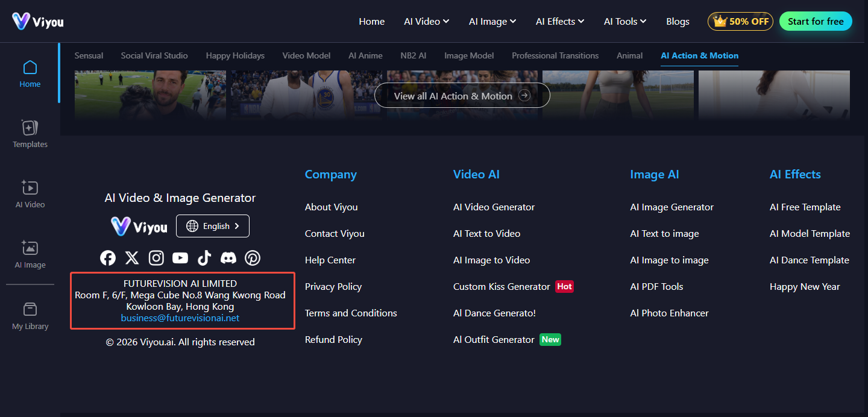Click the footer Viyou logo
The height and width of the screenshot is (417, 868).
139,227
